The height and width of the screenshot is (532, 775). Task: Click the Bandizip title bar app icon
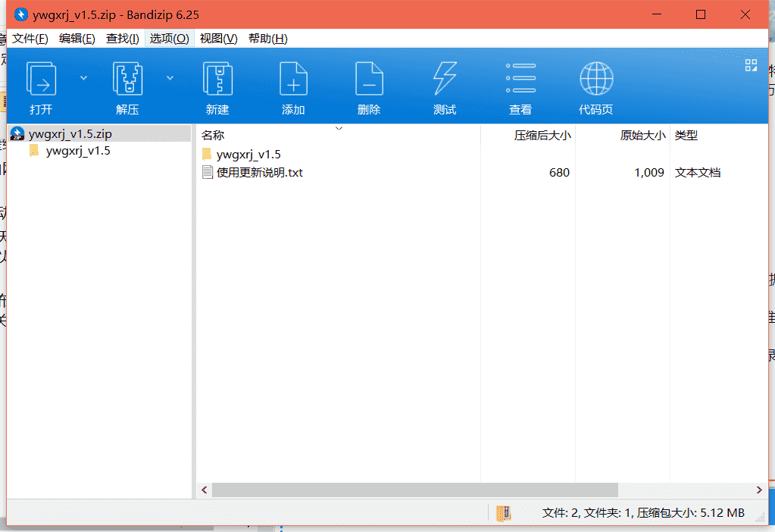tap(20, 15)
